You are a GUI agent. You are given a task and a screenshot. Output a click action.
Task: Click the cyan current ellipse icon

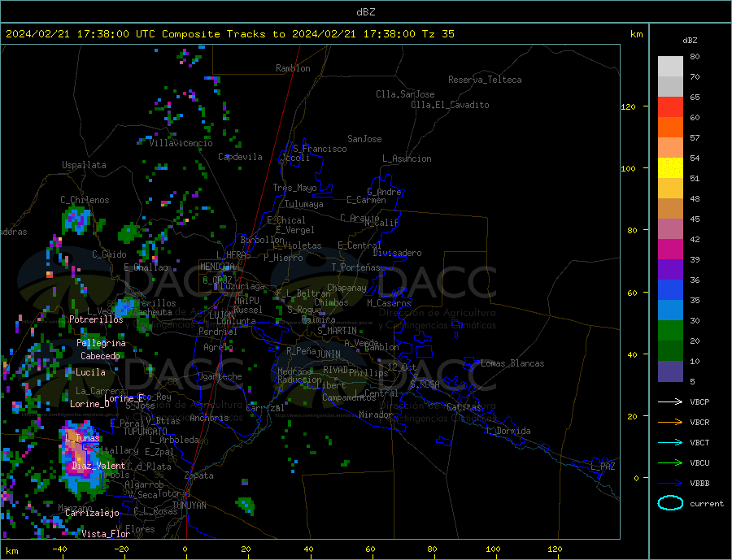pos(670,503)
